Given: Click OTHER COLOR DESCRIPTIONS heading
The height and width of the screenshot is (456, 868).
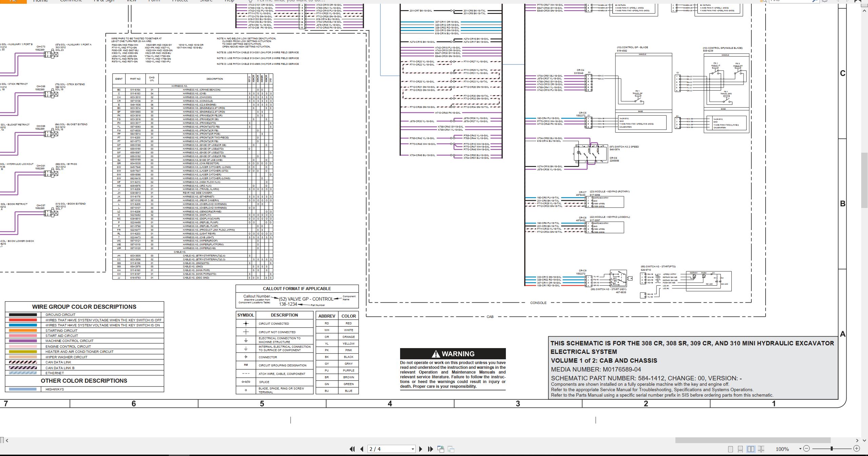Looking at the screenshot, I should pyautogui.click(x=84, y=381).
